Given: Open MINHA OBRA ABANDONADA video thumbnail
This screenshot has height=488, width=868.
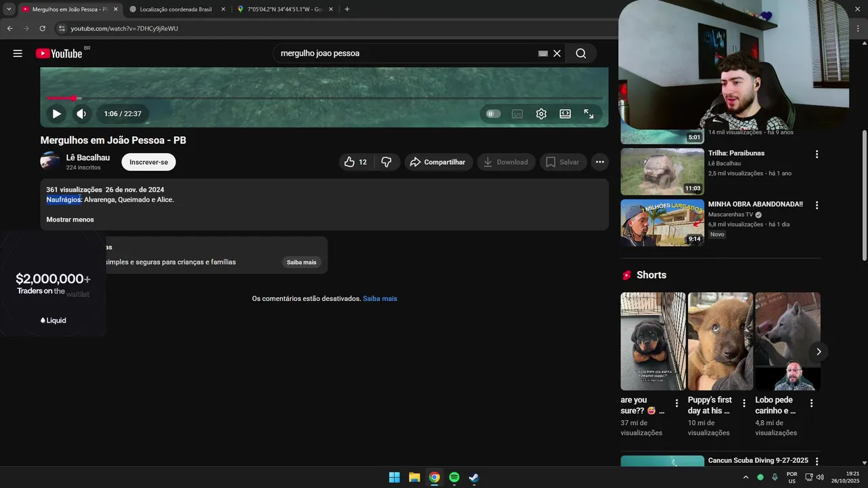Looking at the screenshot, I should pyautogui.click(x=663, y=222).
